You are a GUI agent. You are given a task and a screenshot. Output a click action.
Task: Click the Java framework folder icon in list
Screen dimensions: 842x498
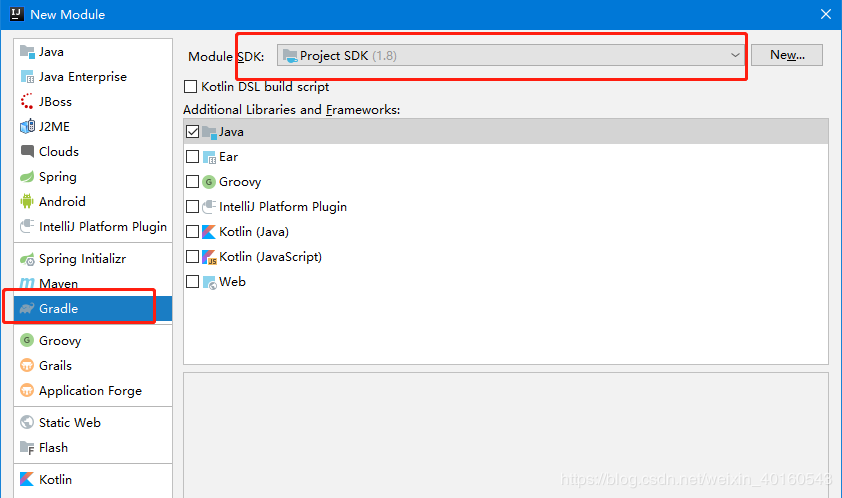(209, 132)
